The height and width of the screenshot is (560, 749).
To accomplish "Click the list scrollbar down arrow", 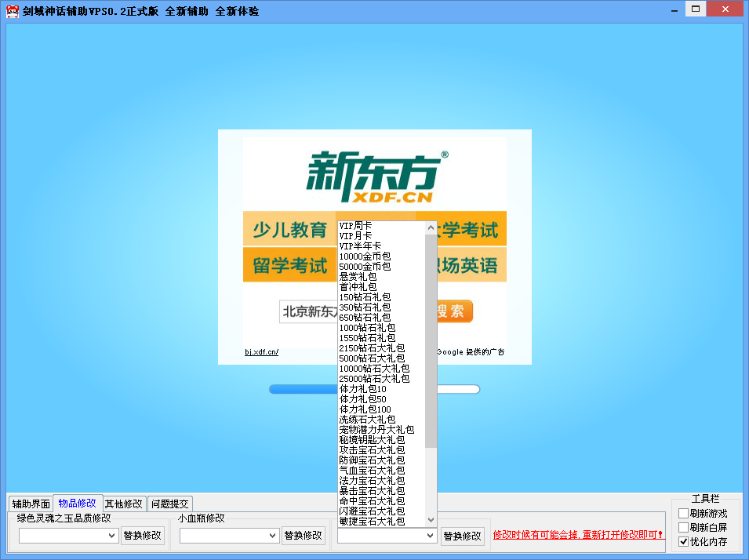I will click(431, 520).
